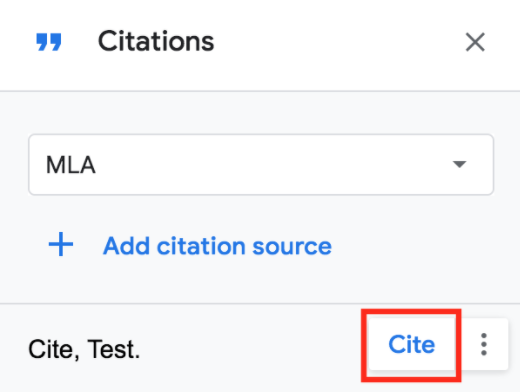Close the Citations sidebar panel
The width and height of the screenshot is (520, 392).
click(x=475, y=42)
